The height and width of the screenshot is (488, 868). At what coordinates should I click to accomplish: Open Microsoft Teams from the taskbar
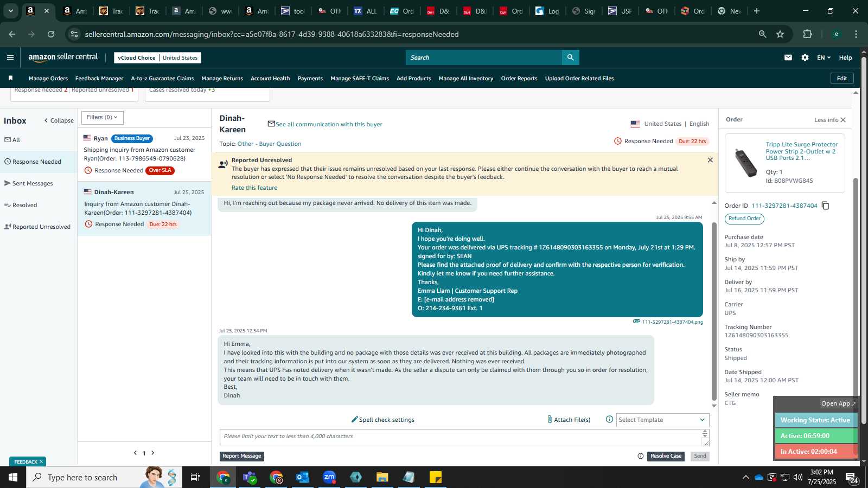pos(250,477)
